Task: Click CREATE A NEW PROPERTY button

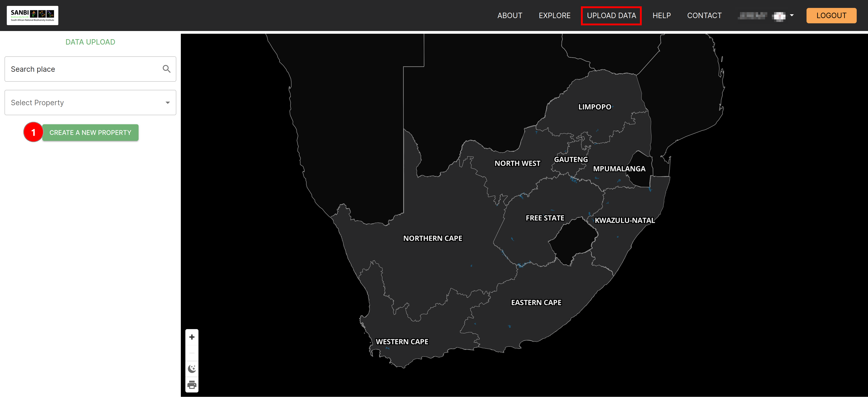Action: [x=90, y=132]
